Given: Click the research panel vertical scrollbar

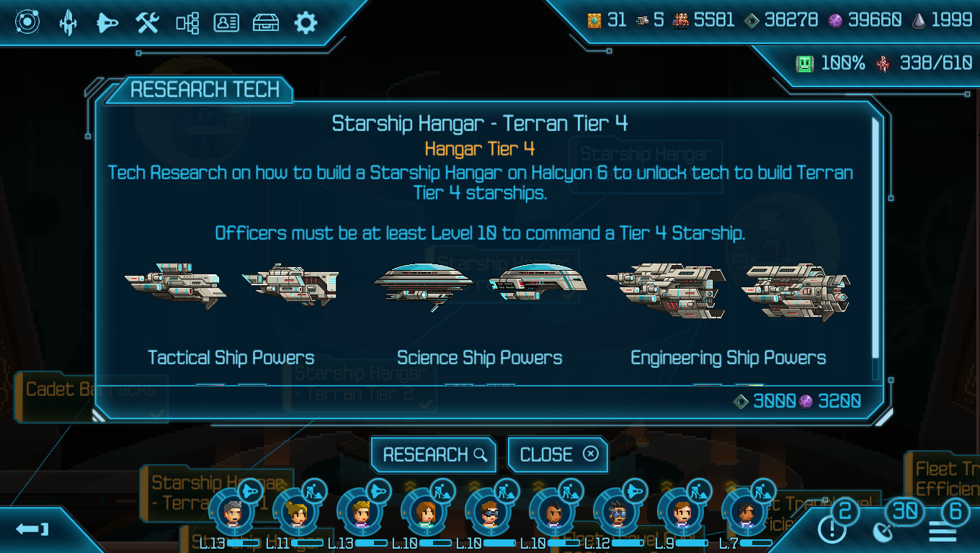Looking at the screenshot, I should (876, 238).
